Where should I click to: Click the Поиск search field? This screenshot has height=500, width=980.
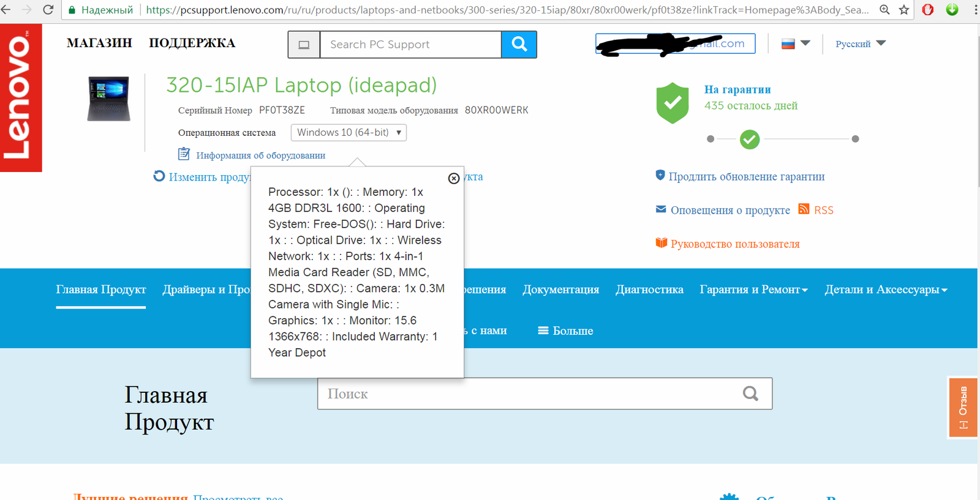click(x=545, y=394)
